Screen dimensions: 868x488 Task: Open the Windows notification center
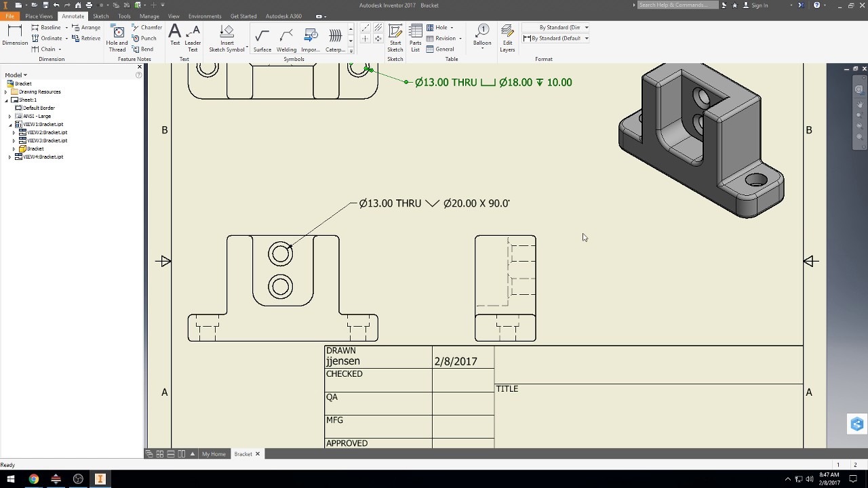point(854,479)
